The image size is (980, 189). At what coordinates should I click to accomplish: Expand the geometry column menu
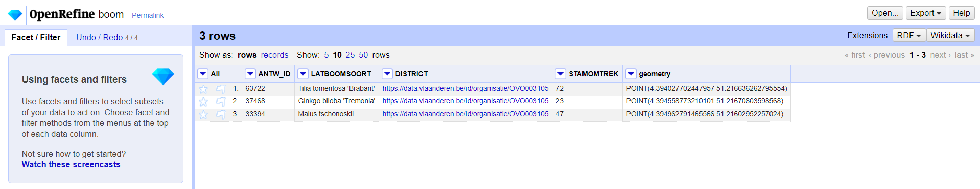[631, 74]
